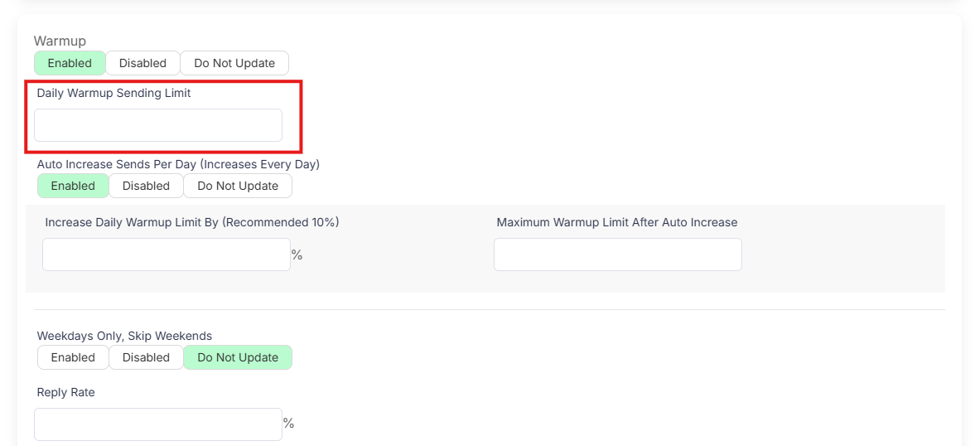Select Do Not Update for Weekdays Only
This screenshot has width=980, height=446.
(238, 357)
